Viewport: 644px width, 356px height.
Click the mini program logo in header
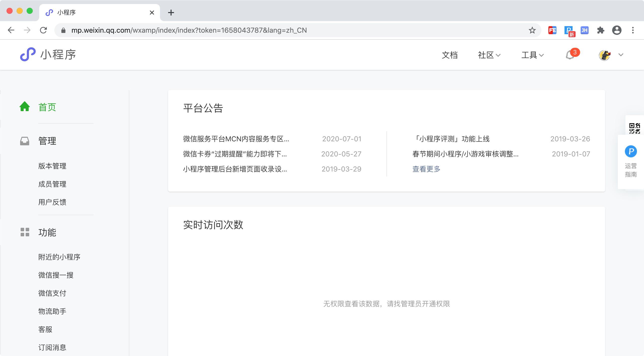coord(28,55)
